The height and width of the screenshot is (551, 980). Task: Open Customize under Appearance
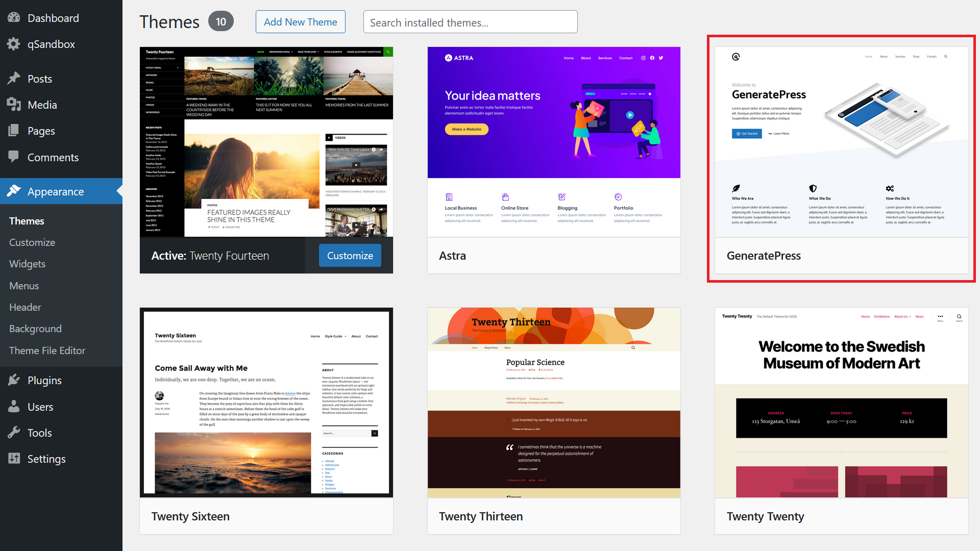click(32, 242)
